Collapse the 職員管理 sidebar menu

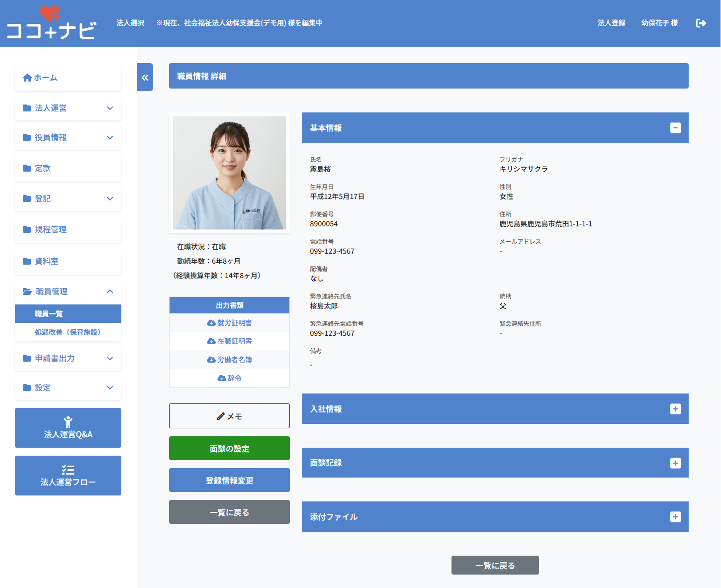pyautogui.click(x=68, y=292)
